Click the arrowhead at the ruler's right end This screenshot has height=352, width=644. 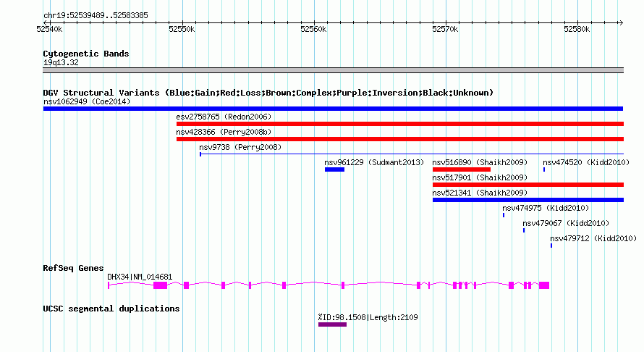621,23
